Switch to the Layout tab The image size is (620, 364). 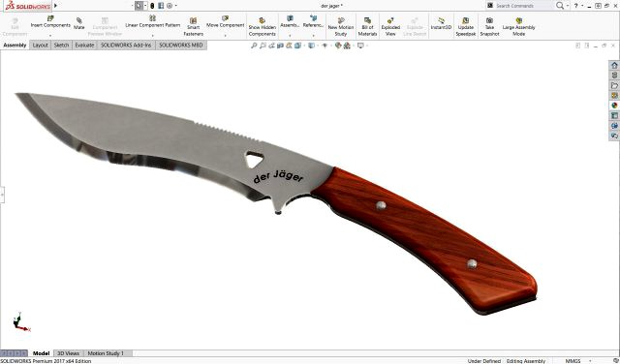coord(40,45)
